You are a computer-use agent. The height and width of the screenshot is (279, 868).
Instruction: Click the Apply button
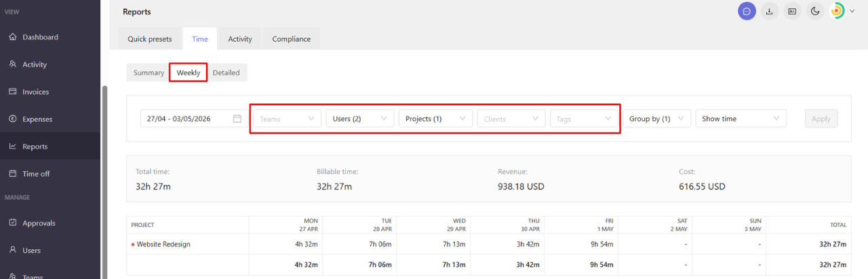pos(821,119)
